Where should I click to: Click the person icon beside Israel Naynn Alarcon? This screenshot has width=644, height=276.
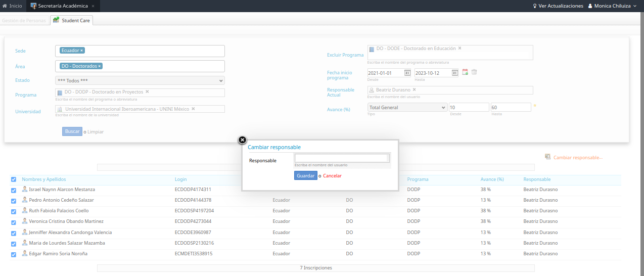click(25, 189)
